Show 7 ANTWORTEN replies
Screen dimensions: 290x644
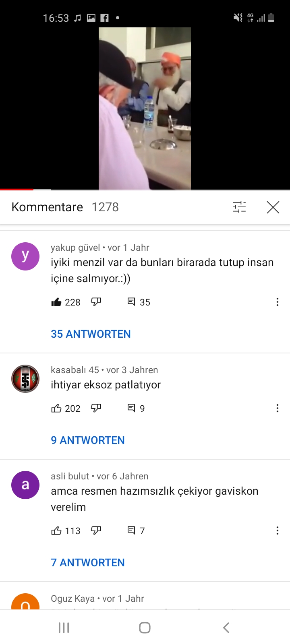[x=88, y=563]
